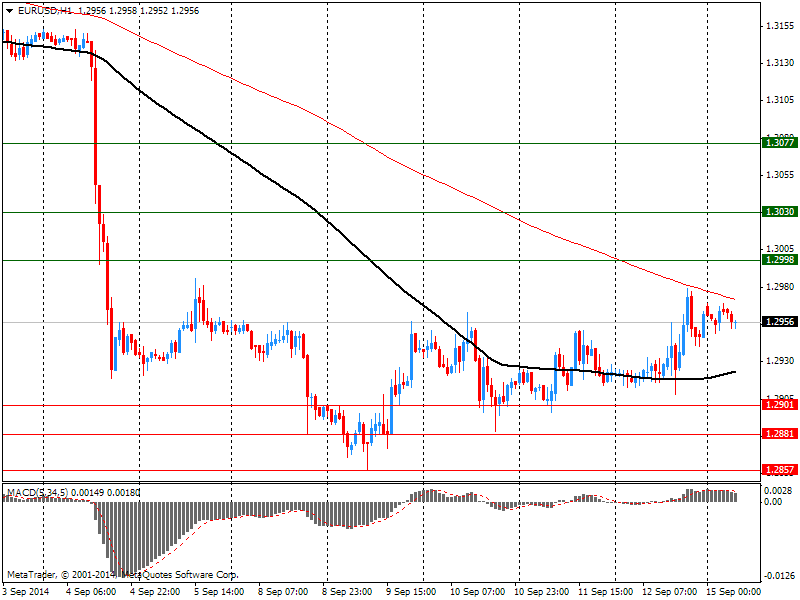Click the 1.2998 green resistance level label
The image size is (800, 600).
point(780,260)
